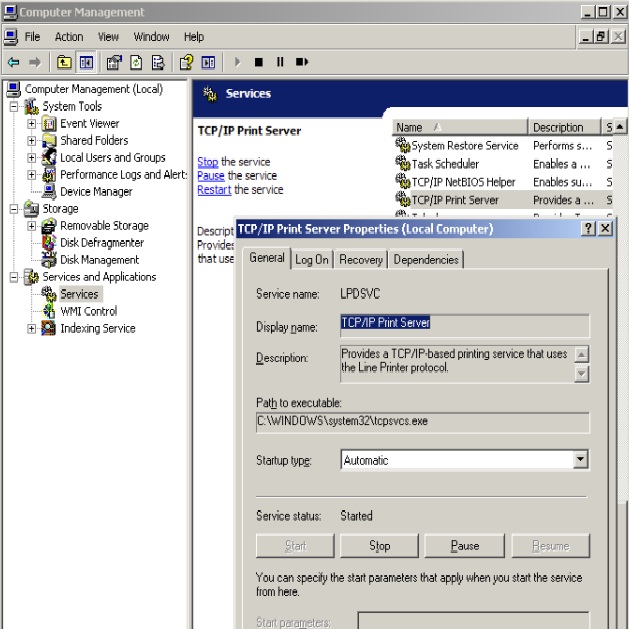The height and width of the screenshot is (629, 629).
Task: Click the Removable Storage icon
Action: (x=49, y=225)
